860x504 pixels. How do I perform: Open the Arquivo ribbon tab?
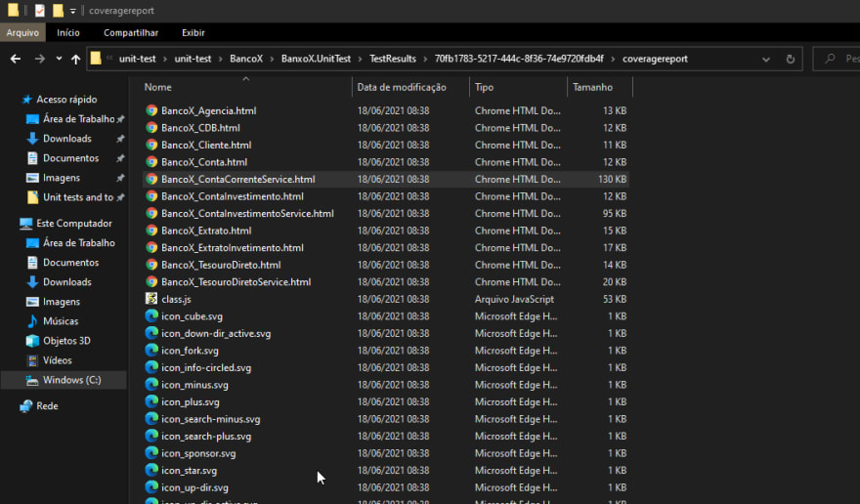(x=22, y=33)
